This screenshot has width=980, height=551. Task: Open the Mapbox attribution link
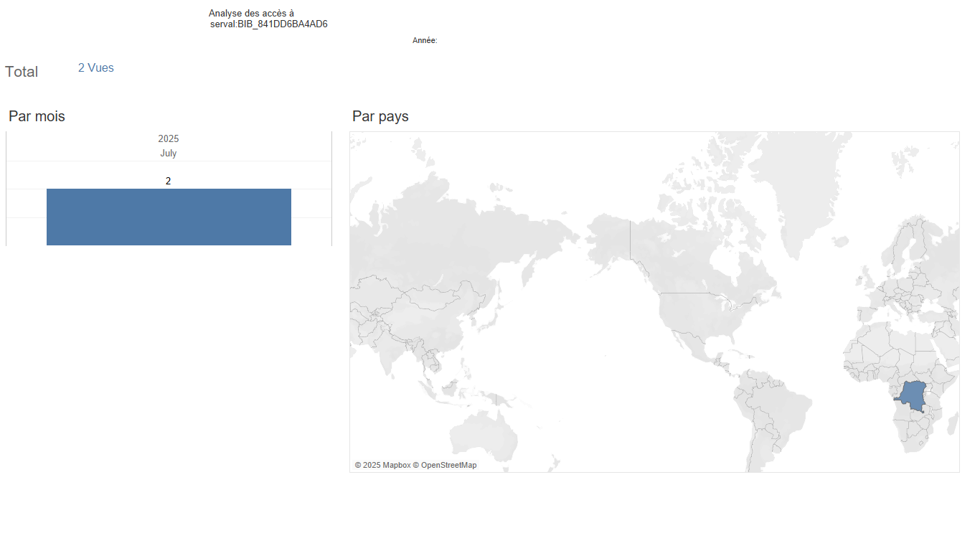coord(382,465)
